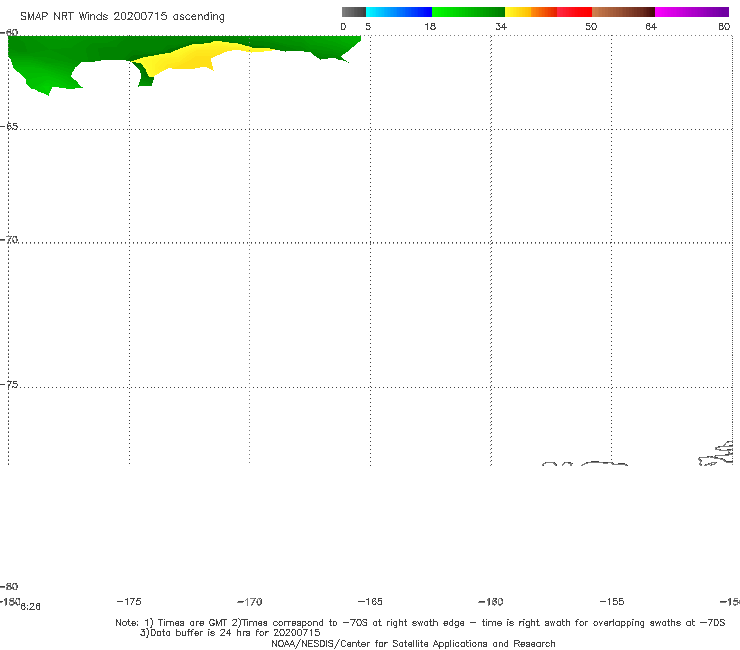Click the longitude label '-170'
This screenshot has width=740, height=650.
[250, 601]
